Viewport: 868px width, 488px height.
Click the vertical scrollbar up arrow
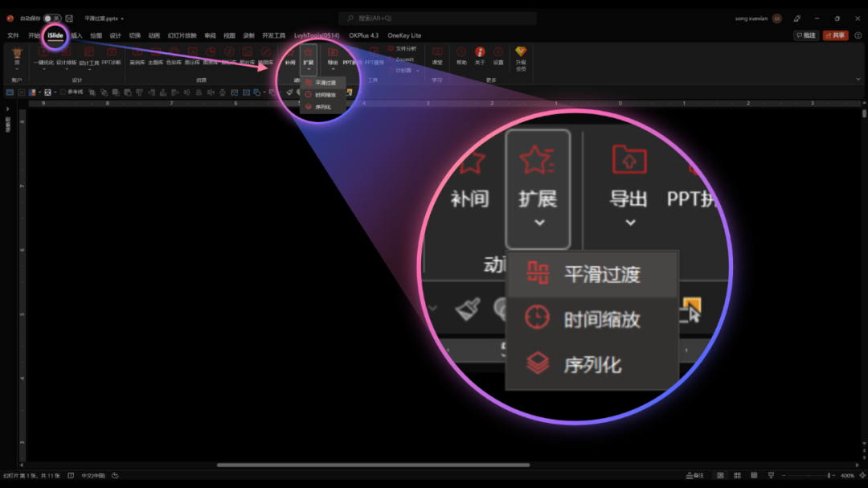(x=864, y=102)
